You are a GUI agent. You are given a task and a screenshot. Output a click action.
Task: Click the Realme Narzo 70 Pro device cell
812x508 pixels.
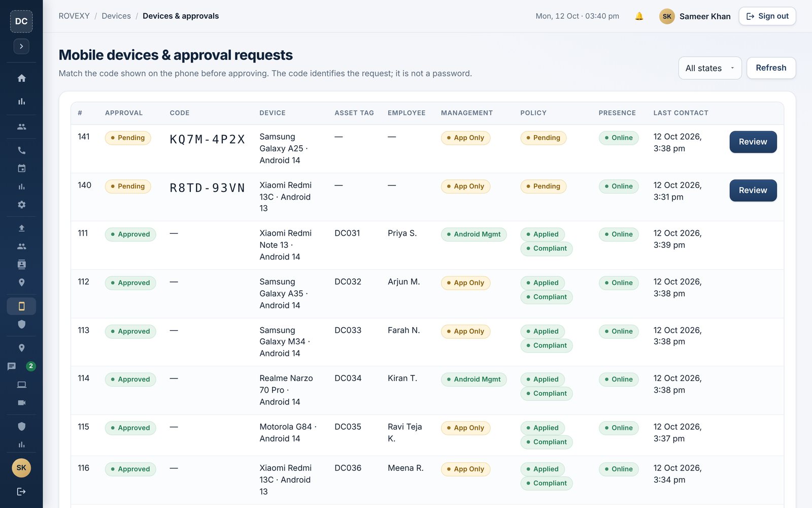(286, 390)
